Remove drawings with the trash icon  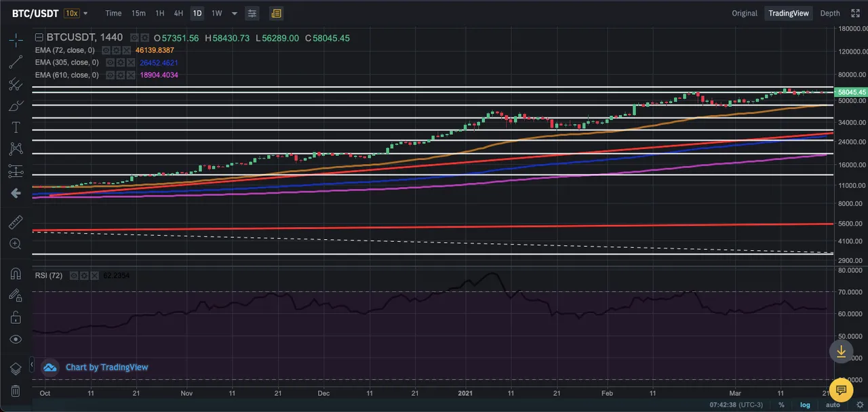click(16, 390)
